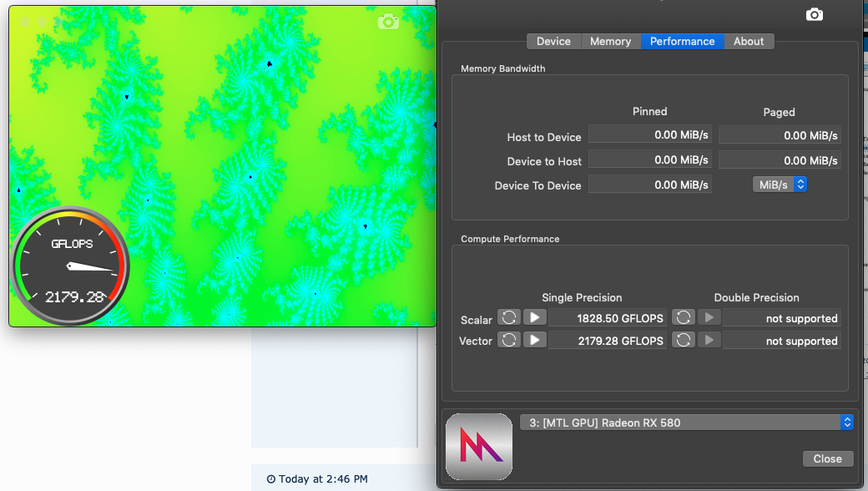Reset the Vector double precision benchmark

click(x=683, y=339)
